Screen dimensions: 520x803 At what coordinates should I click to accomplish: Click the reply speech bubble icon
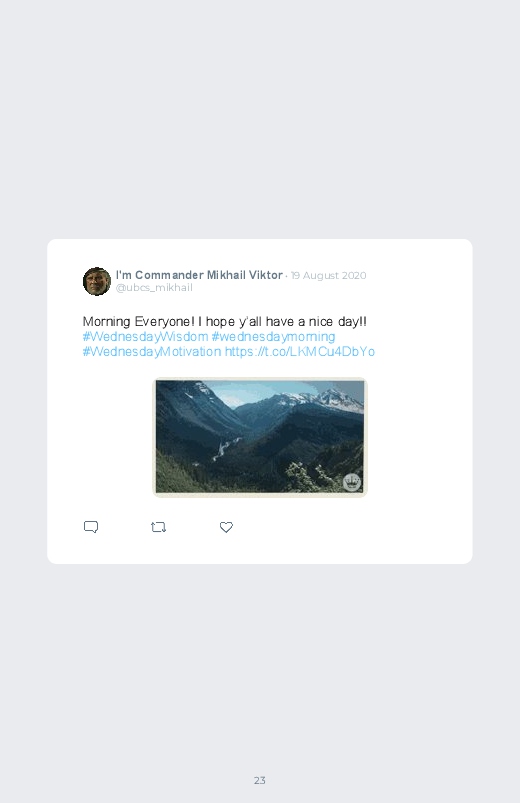[91, 527]
